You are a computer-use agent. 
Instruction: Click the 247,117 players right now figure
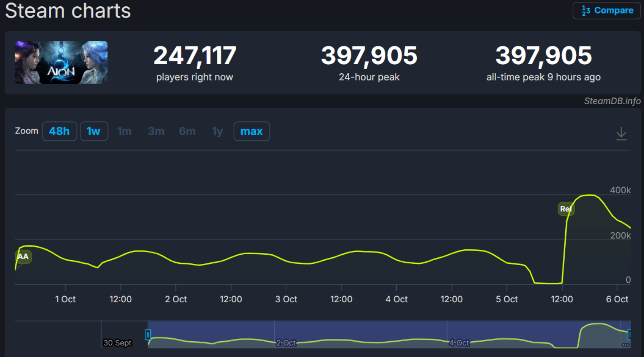tap(195, 56)
